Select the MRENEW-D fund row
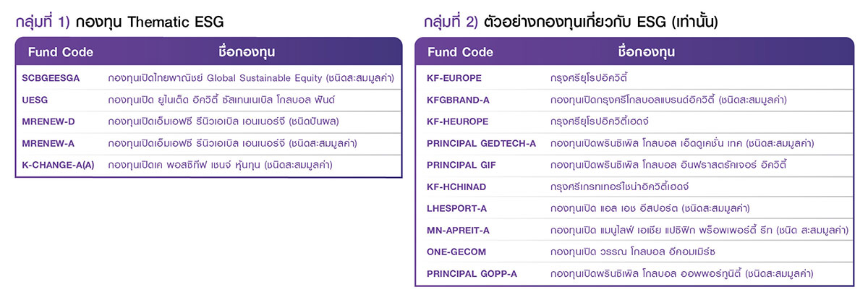Screen dimensions: 868x300 [208, 121]
